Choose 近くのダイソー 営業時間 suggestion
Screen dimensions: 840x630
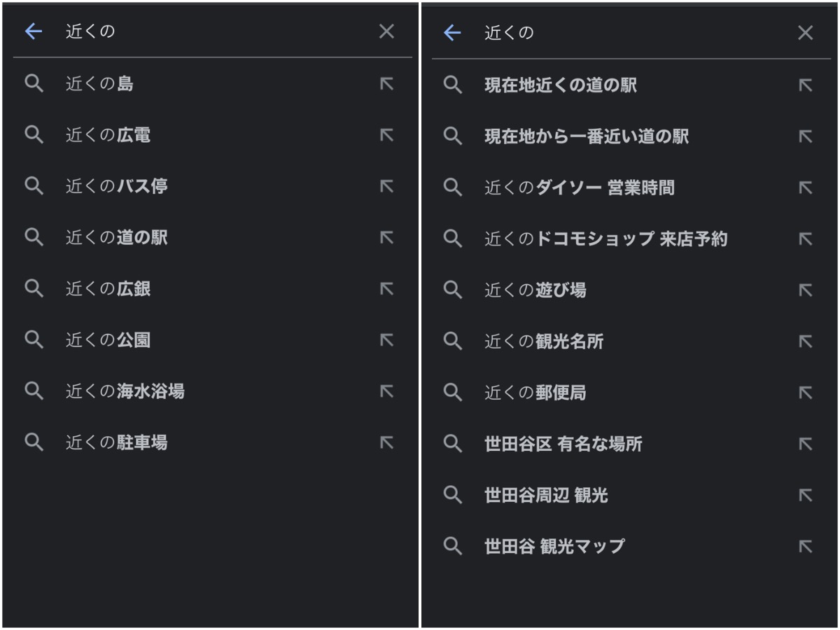(x=580, y=188)
